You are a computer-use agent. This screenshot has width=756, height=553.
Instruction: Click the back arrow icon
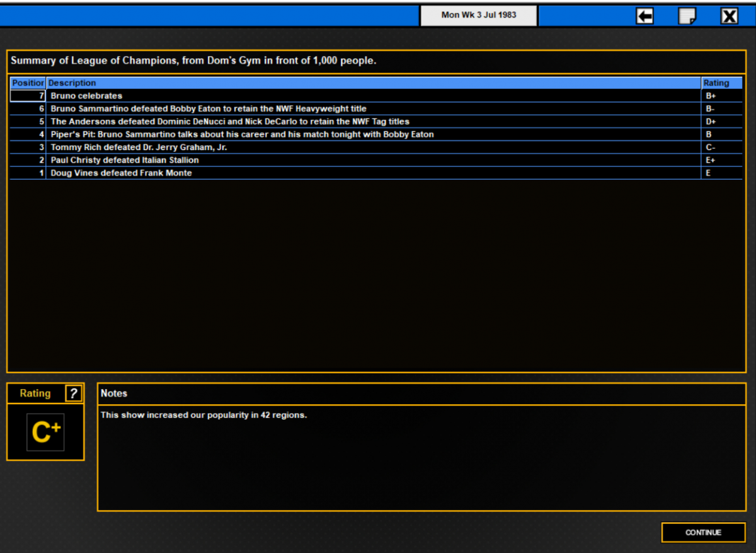tap(644, 16)
